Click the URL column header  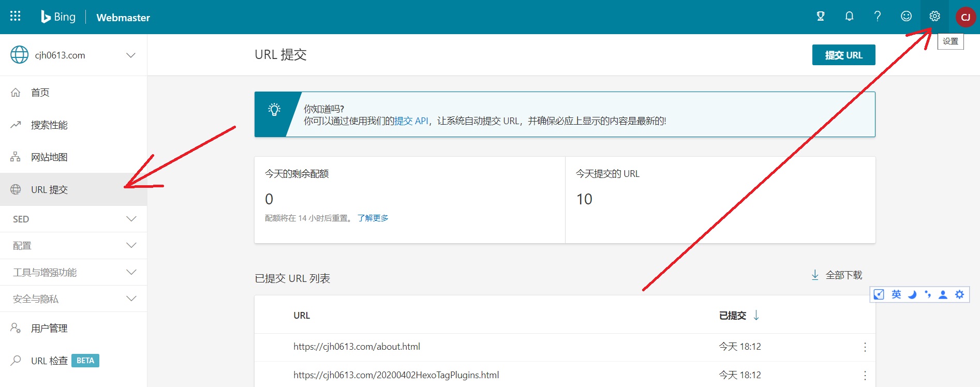(302, 316)
